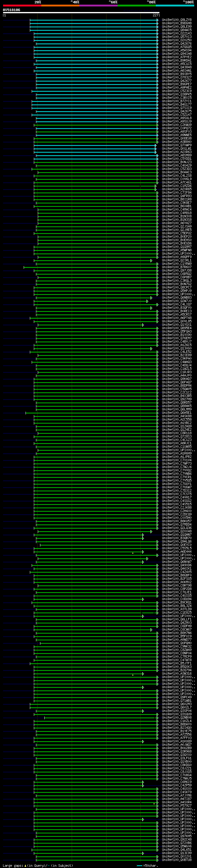Open hit UniRef100_B9IBY5
The image size is (197, 868).
click(x=177, y=74)
